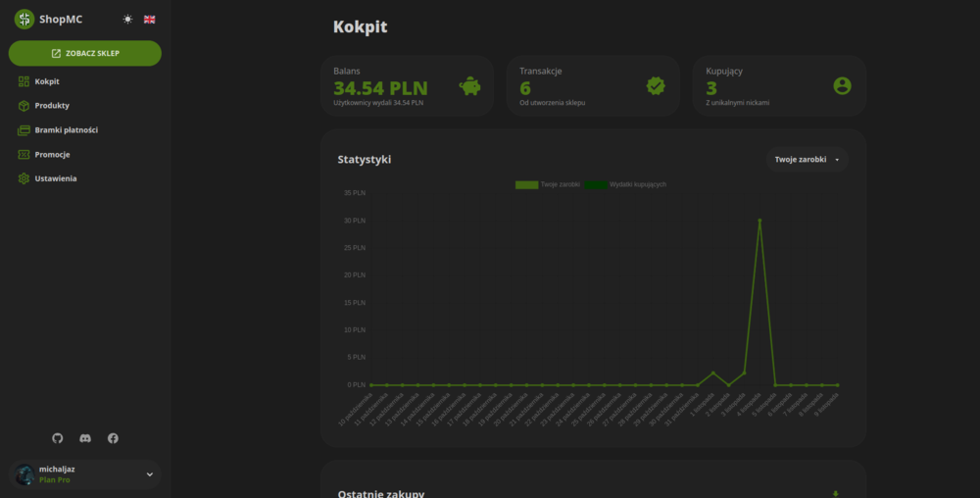Viewport: 980px width, 498px height.
Task: Expand the michaljaz account menu chevron
Action: 149,474
